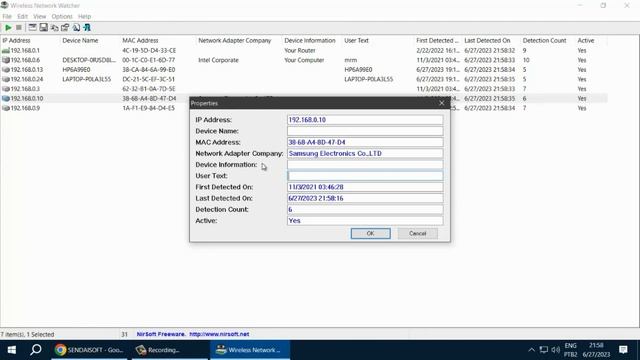Sort by the IP Address column header
This screenshot has width=640, height=360.
click(30, 40)
